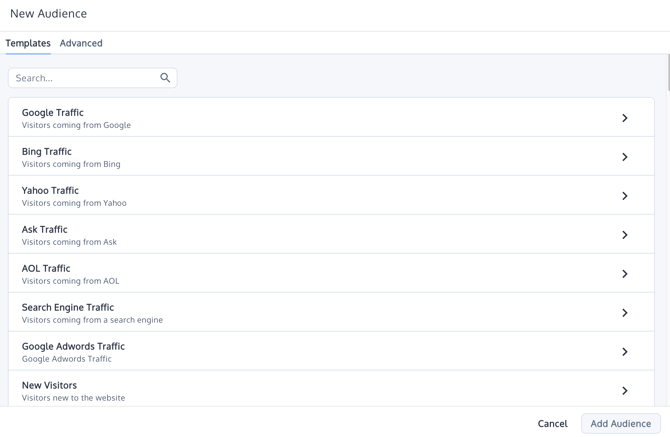Select the Yahoo Traffic title text

(x=50, y=190)
